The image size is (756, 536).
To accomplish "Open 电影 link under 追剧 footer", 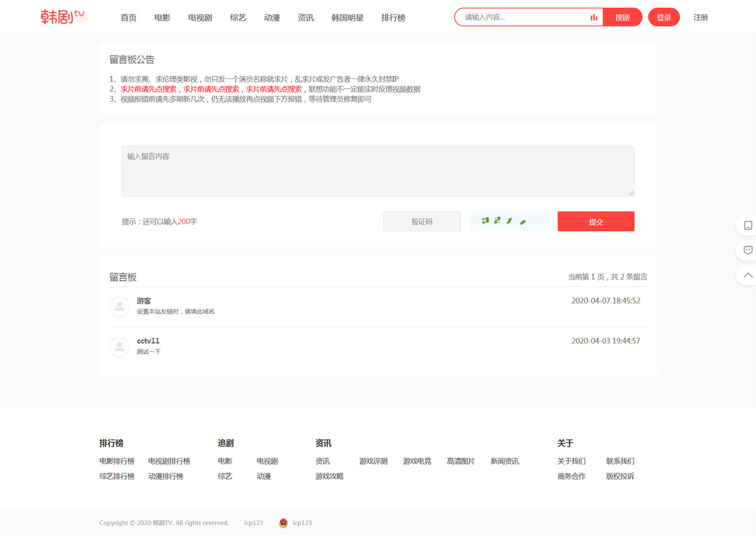I will tap(225, 461).
